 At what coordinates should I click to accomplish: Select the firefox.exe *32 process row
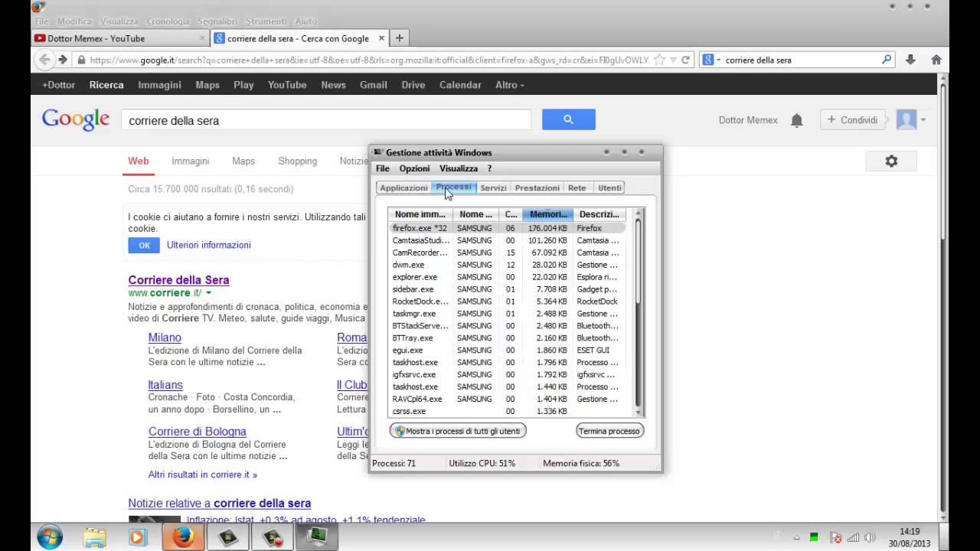[507, 228]
